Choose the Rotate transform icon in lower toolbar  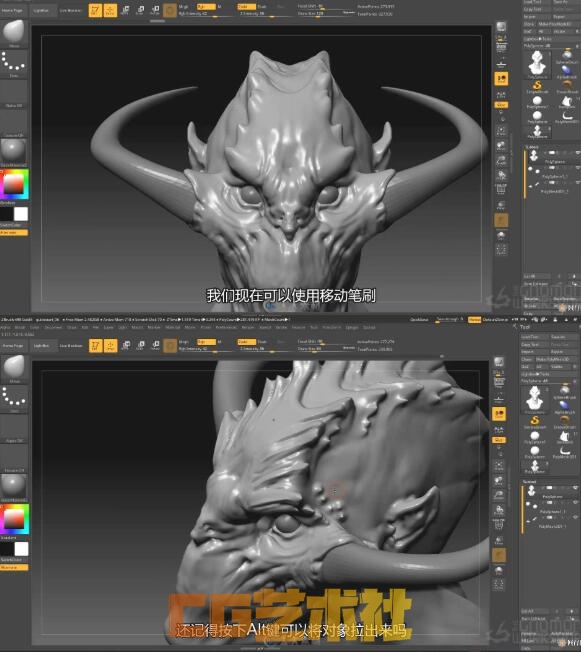155,346
